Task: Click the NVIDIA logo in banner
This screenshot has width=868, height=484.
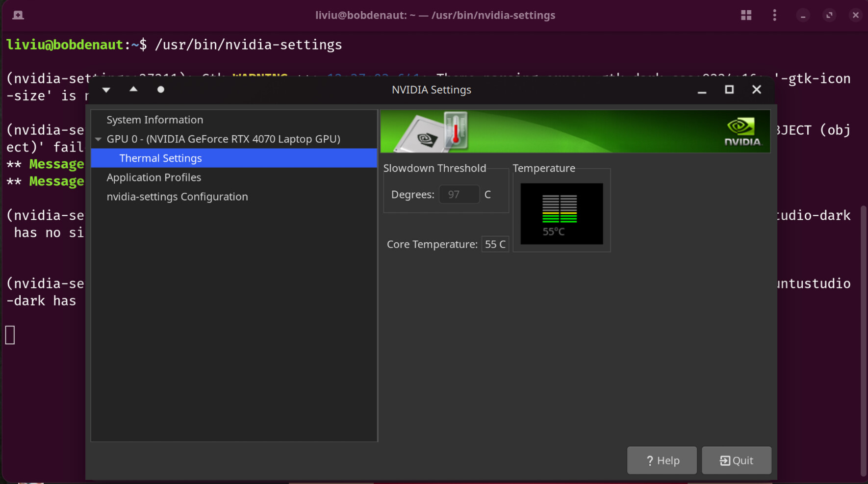Action: (742, 131)
